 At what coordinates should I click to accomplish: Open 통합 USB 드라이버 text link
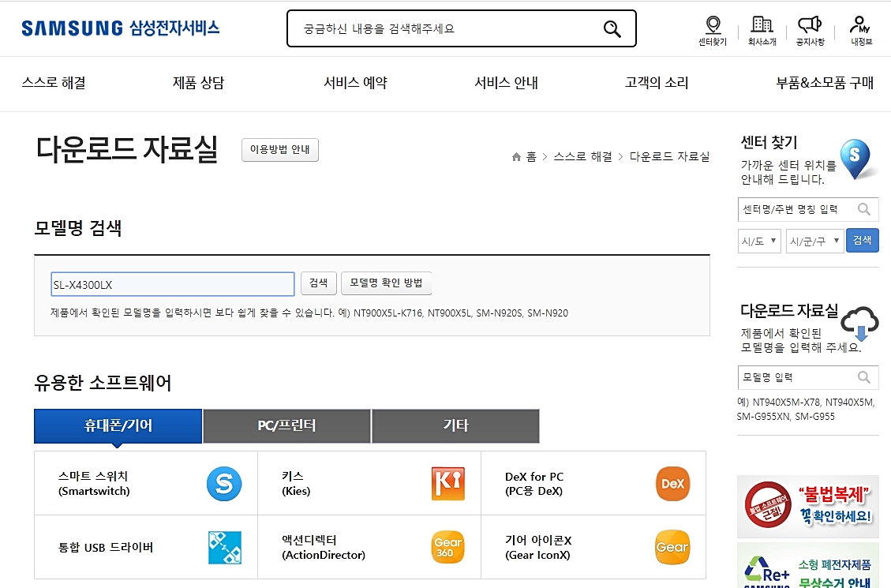click(106, 548)
